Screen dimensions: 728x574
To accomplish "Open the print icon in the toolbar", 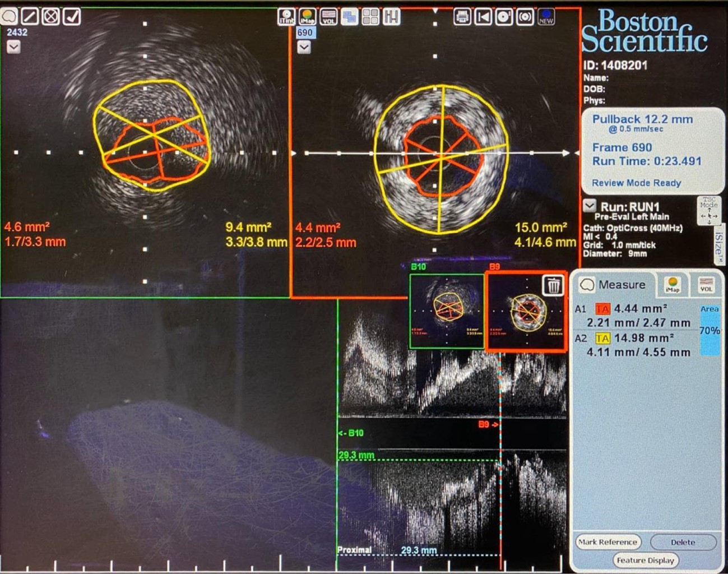I will point(462,17).
